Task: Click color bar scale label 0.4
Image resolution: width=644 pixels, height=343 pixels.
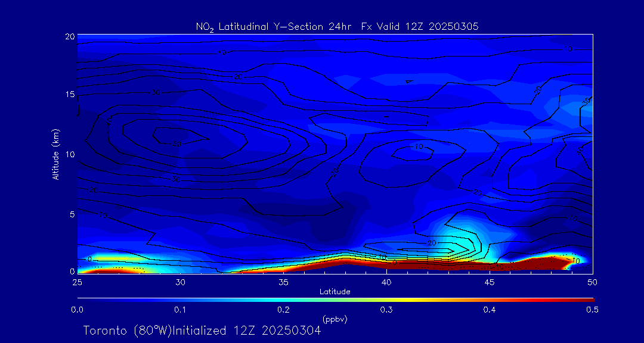Action: pos(489,310)
